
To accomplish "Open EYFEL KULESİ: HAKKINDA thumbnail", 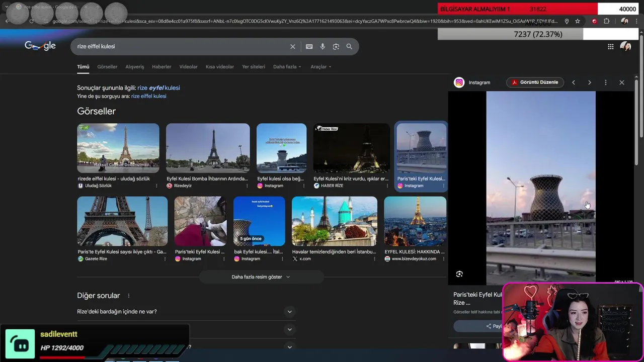I will pyautogui.click(x=415, y=221).
